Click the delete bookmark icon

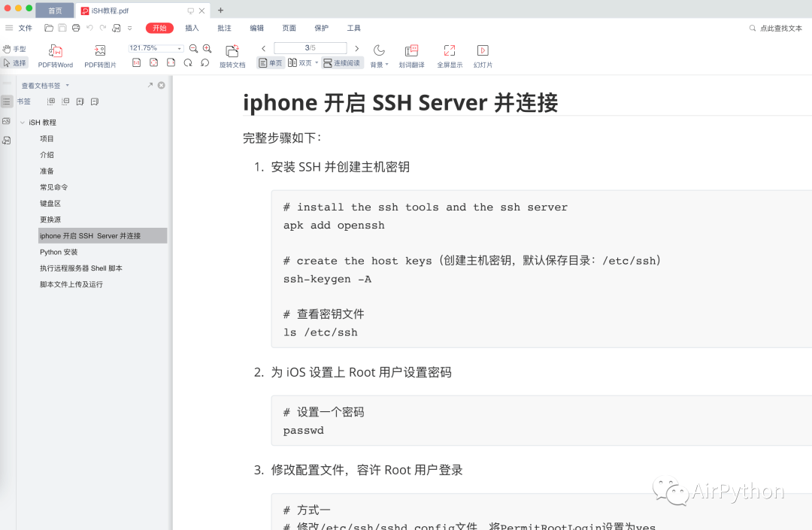pyautogui.click(x=94, y=101)
